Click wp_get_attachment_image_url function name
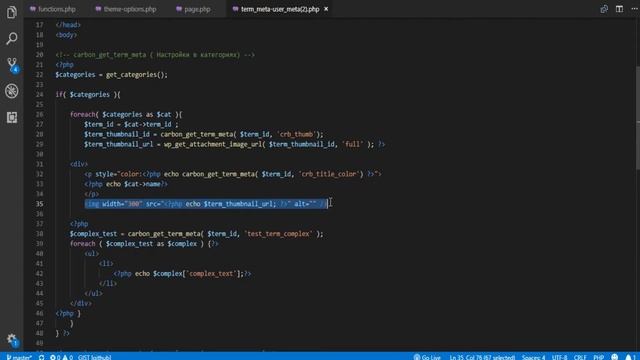This screenshot has height=360, width=640. [x=213, y=144]
